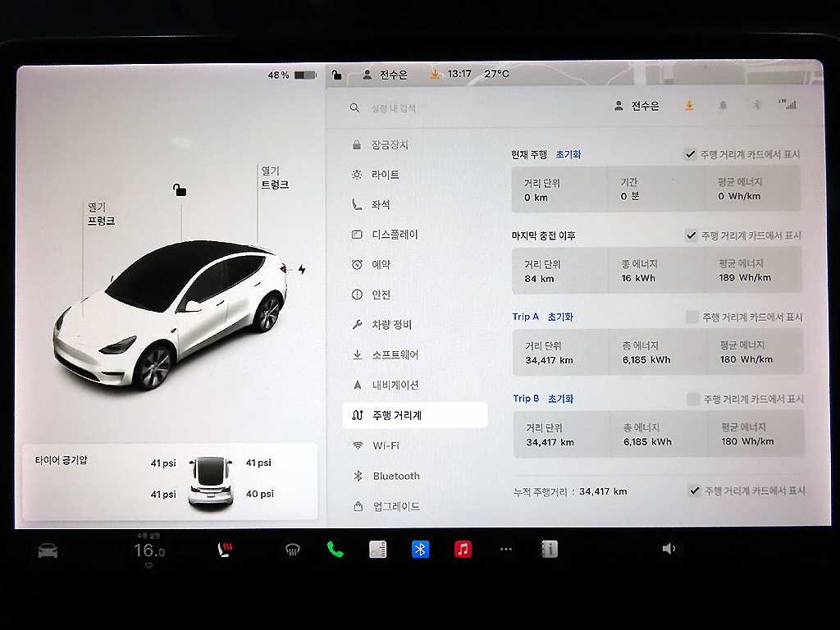Tap the 84 km distance value

point(539,279)
